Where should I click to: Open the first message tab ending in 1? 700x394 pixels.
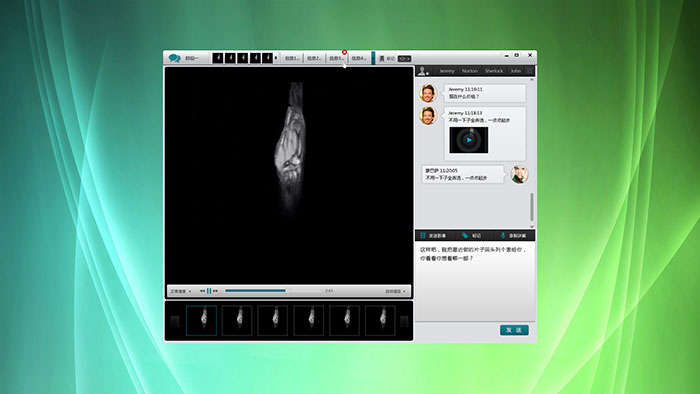292,58
